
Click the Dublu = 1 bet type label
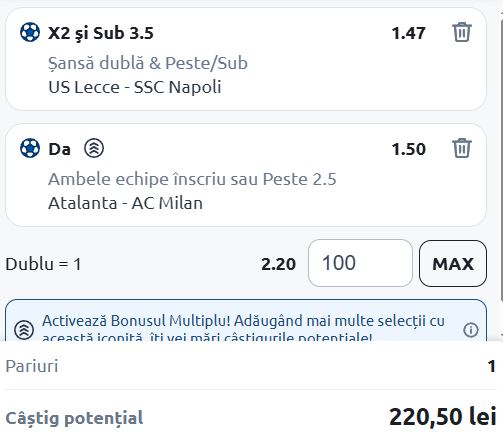click(43, 264)
